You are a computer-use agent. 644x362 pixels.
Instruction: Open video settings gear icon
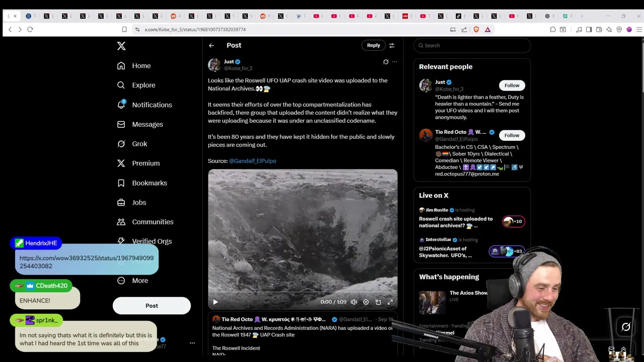[x=366, y=302]
